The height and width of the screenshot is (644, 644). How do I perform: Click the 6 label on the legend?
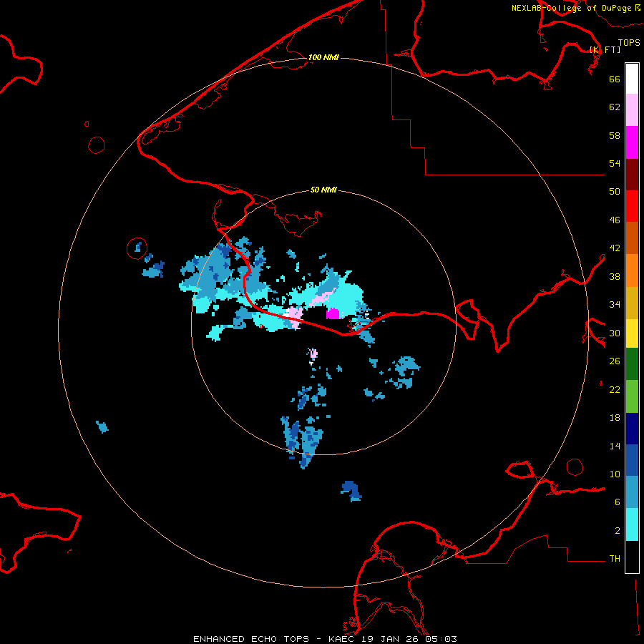[618, 502]
